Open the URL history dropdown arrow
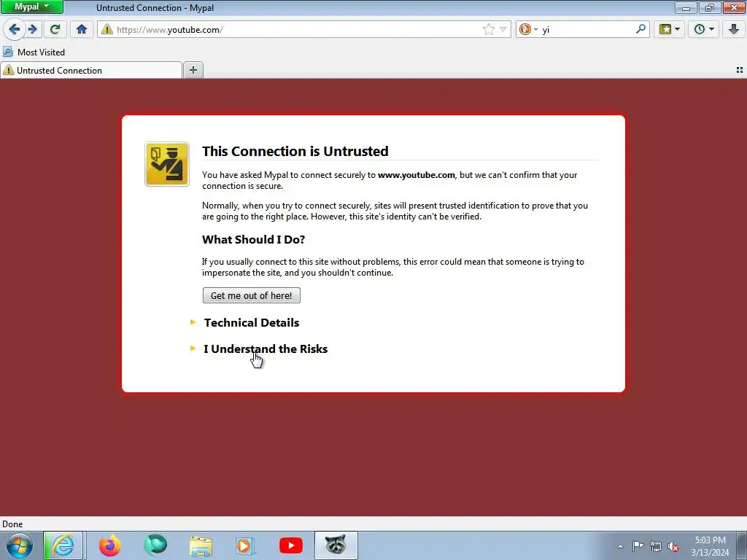 [503, 29]
